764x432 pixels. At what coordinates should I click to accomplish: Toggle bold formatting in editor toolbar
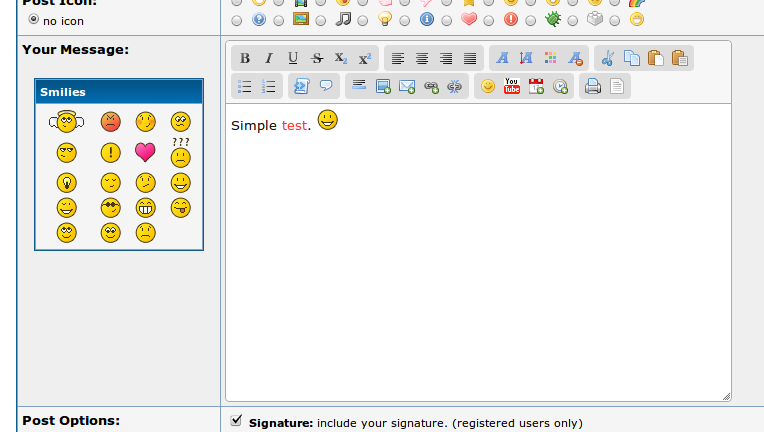pos(245,58)
